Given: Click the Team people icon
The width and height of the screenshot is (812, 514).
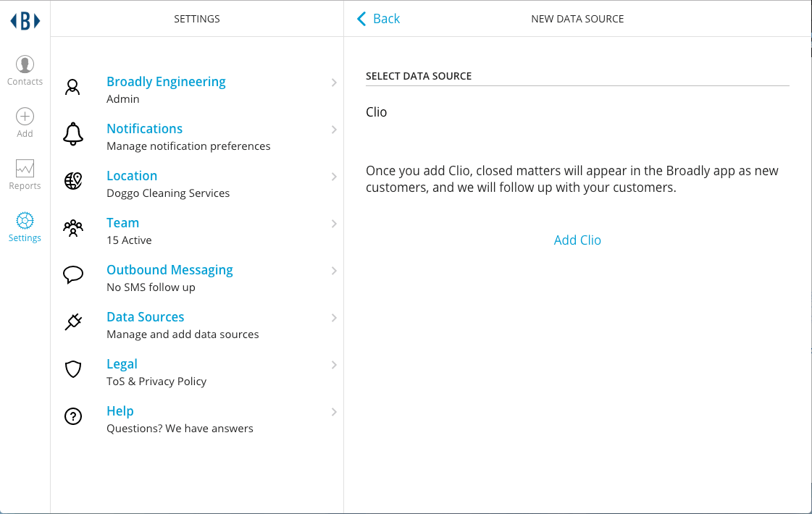Looking at the screenshot, I should pos(73,229).
